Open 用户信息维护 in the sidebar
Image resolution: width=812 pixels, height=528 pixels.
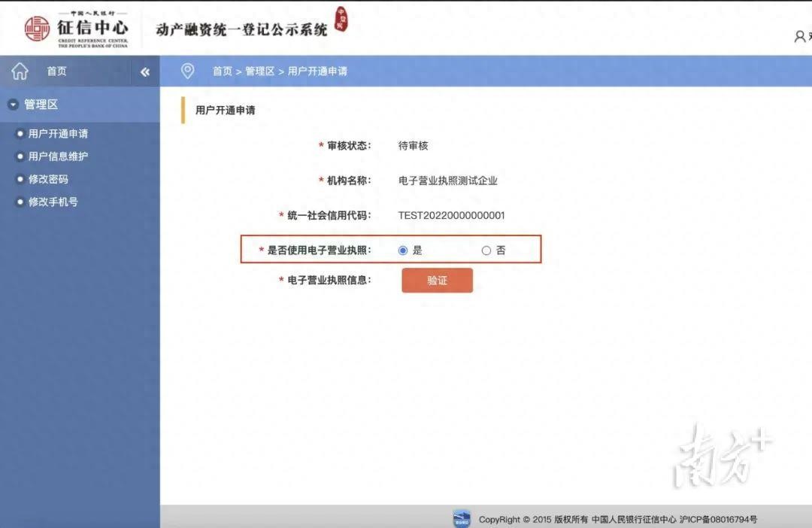58,156
